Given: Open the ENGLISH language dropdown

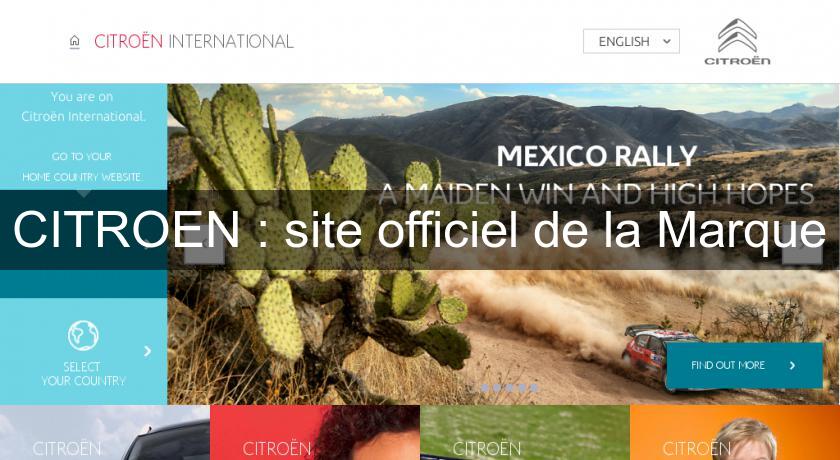Looking at the screenshot, I should (x=631, y=41).
